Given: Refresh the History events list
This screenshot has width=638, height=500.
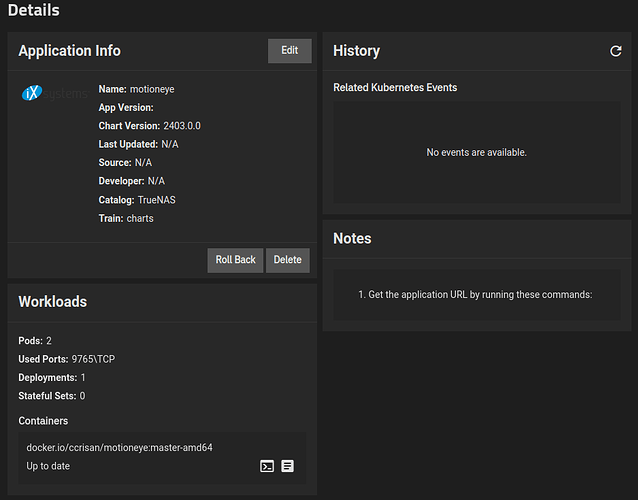Looking at the screenshot, I should click(616, 51).
